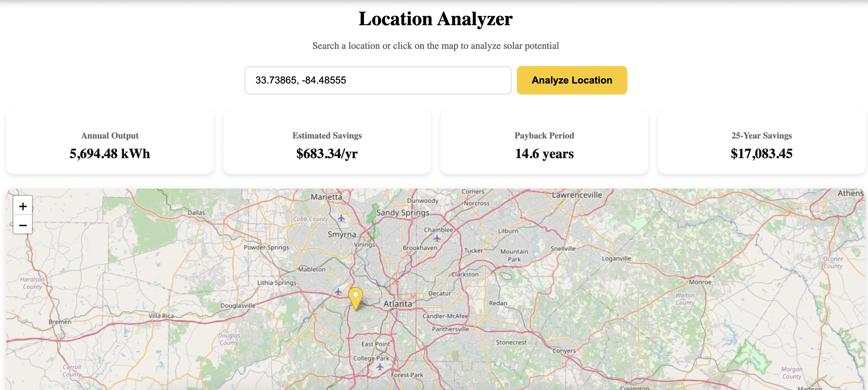
Task: Click the airport icon near Cobb County
Action: coord(341,218)
